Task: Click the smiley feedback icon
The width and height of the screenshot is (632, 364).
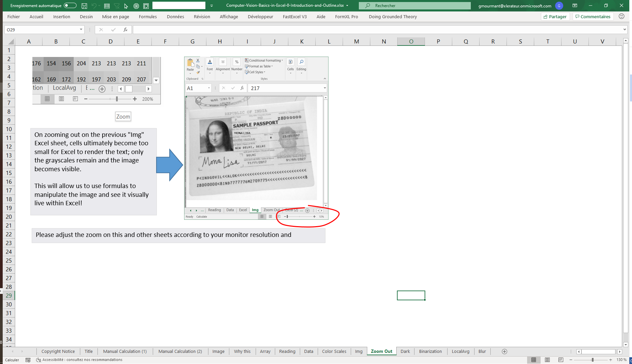Action: [622, 16]
